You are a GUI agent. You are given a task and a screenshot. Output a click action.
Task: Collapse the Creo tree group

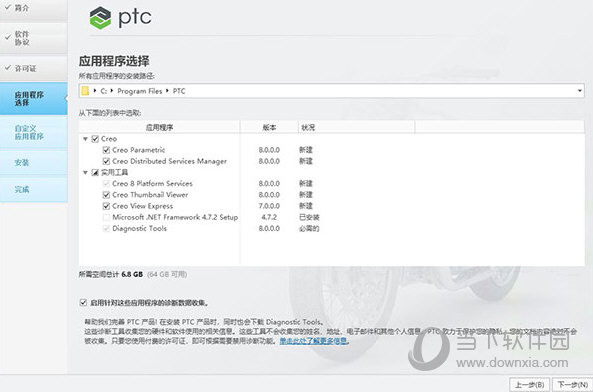tap(85, 139)
